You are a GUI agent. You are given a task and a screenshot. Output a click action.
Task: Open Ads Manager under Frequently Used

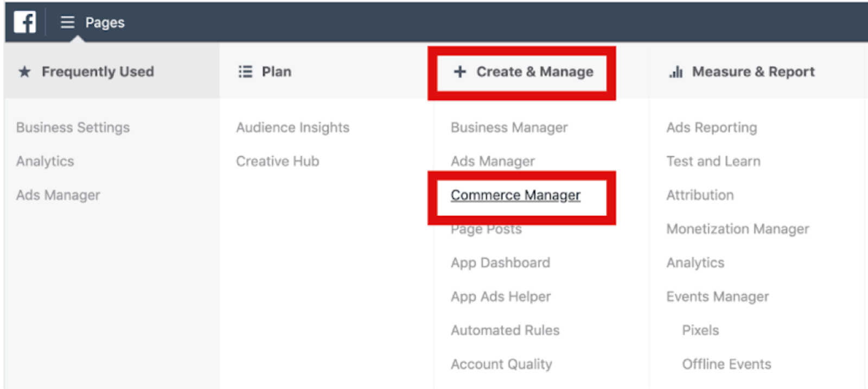[58, 195]
